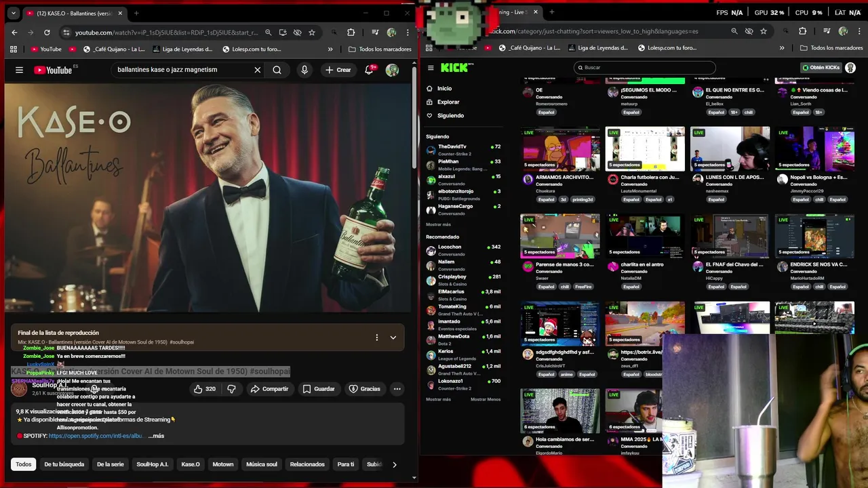Select the Todos filter chip

(x=24, y=464)
